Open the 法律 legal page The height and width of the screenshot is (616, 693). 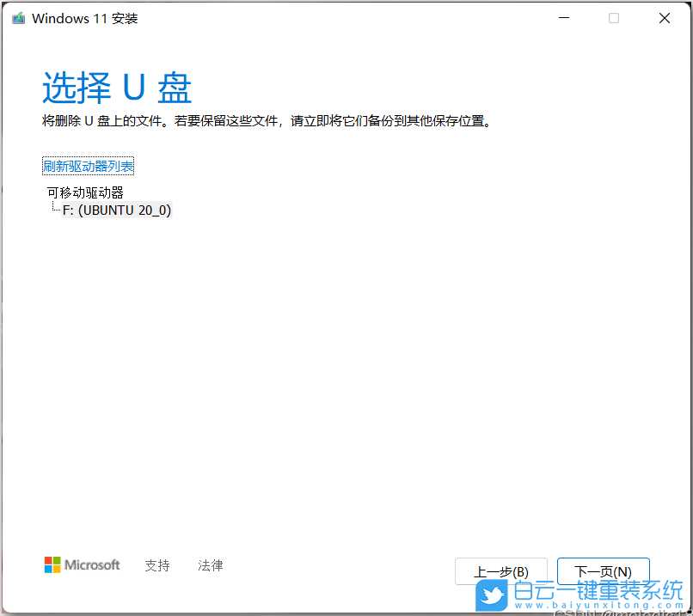coord(211,565)
